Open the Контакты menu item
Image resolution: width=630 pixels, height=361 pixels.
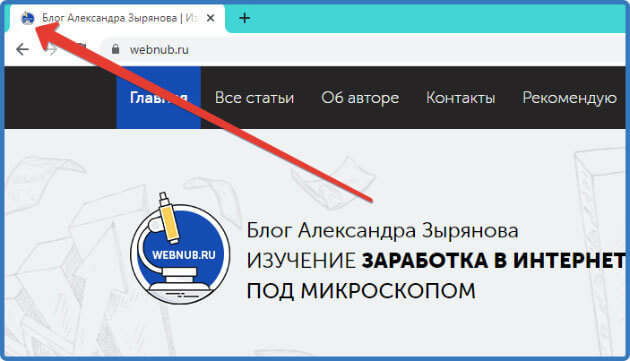click(x=460, y=98)
